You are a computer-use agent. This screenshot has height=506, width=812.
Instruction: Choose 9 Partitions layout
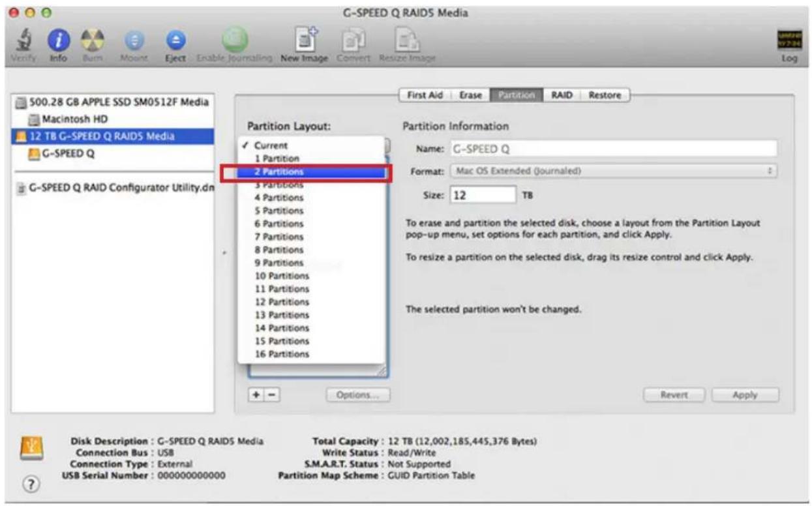point(312,263)
